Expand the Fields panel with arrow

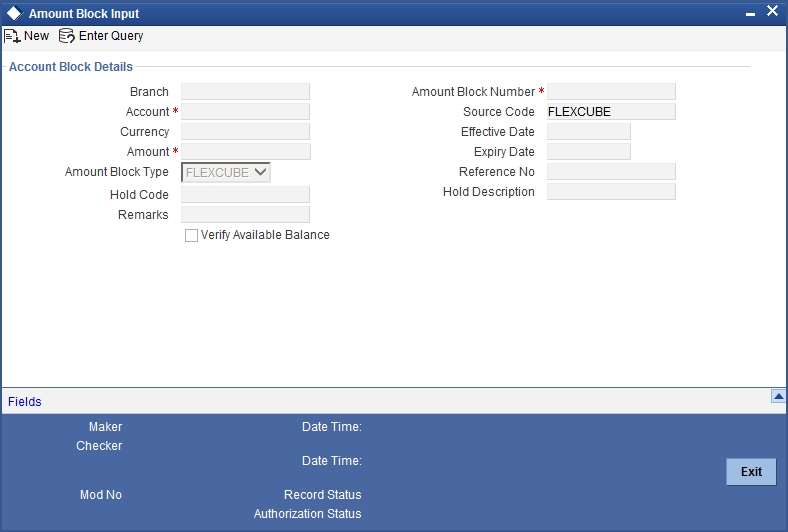tap(778, 396)
